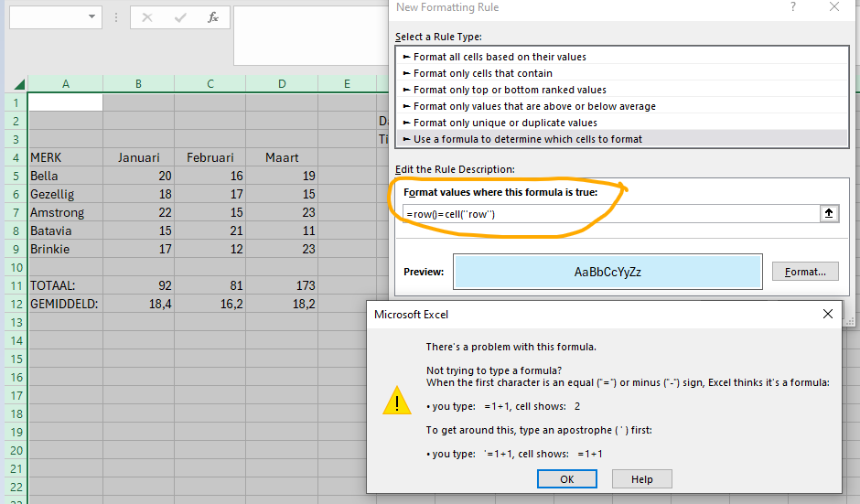Click the Batavia cell
This screenshot has height=504, width=860.
65,231
